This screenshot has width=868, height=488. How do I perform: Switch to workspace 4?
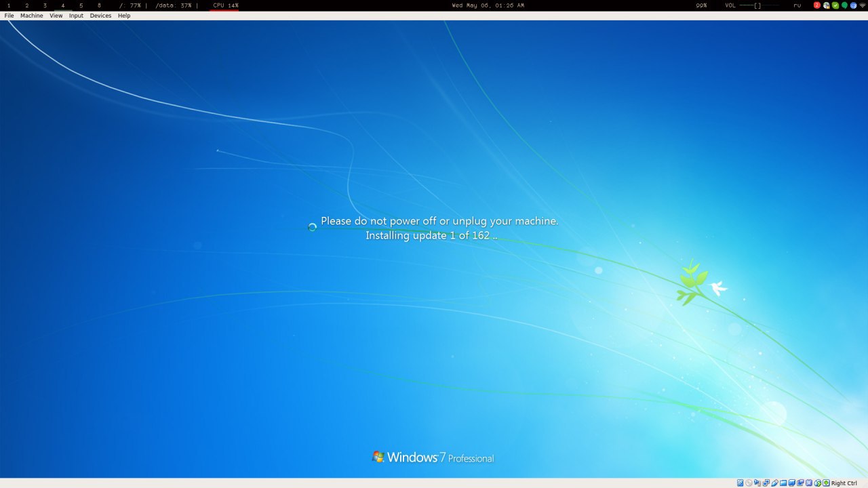63,5
